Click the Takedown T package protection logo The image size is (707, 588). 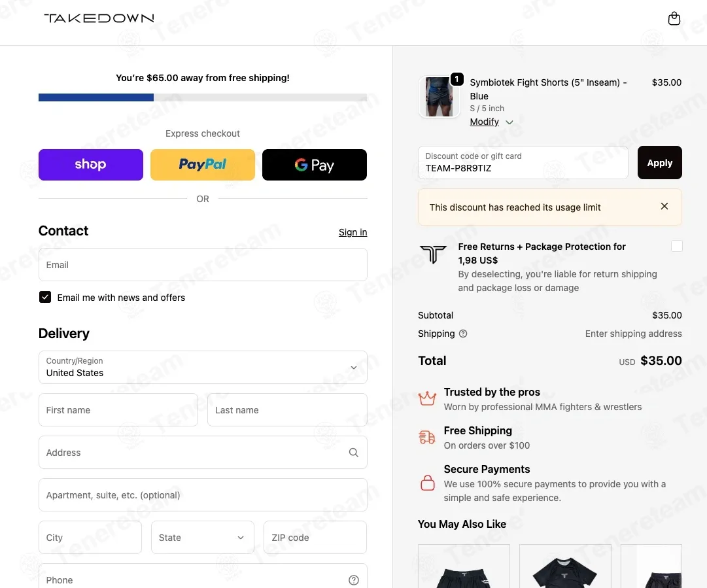click(x=433, y=254)
